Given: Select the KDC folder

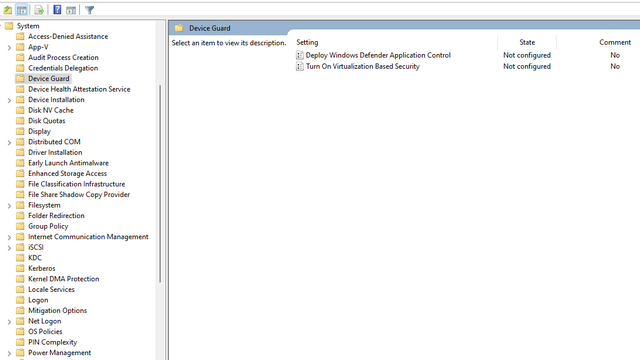Looking at the screenshot, I should (35, 258).
